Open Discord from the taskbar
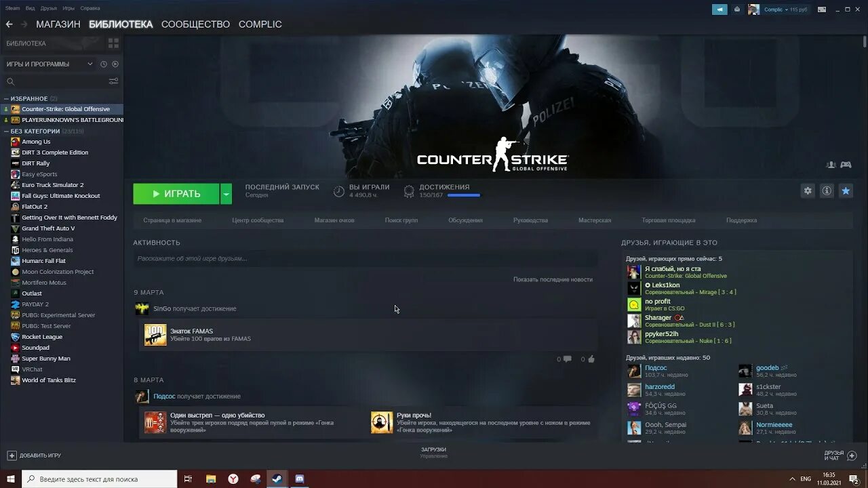Viewport: 868px width, 488px height. pyautogui.click(x=299, y=479)
